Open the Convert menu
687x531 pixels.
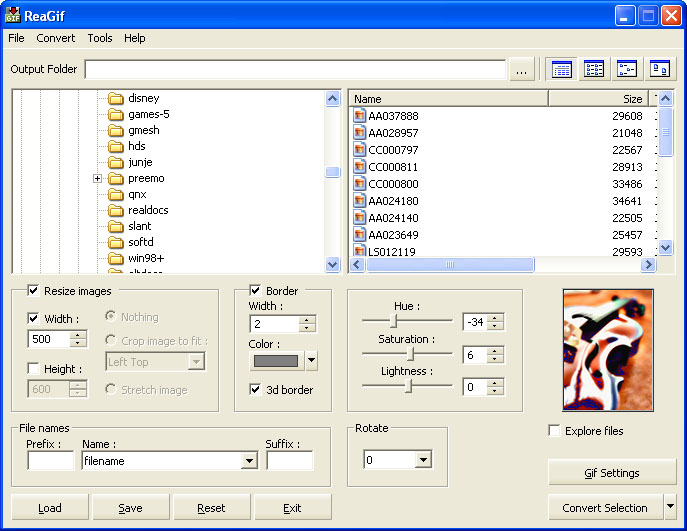[x=56, y=38]
